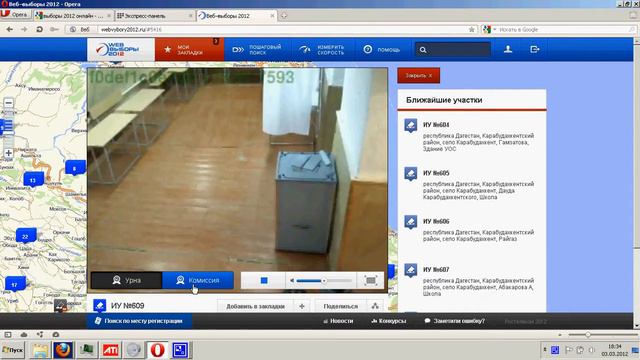
Task: Open the Конкурсы contests link
Action: click(389, 321)
